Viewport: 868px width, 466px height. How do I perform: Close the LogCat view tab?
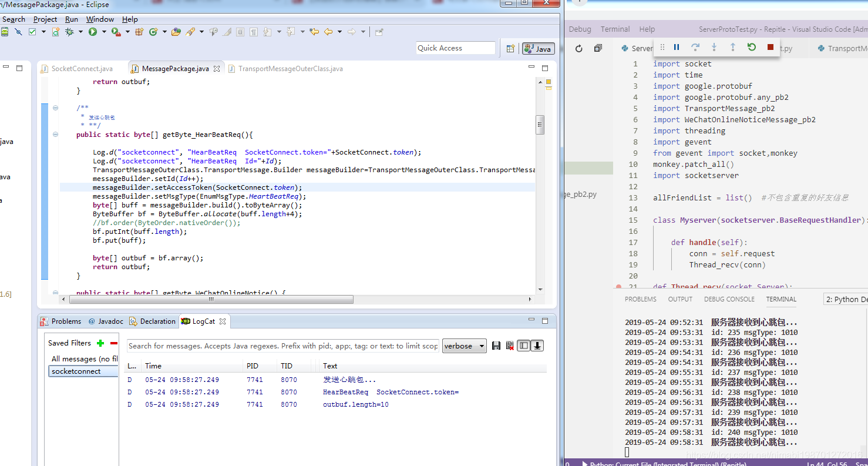coord(223,321)
